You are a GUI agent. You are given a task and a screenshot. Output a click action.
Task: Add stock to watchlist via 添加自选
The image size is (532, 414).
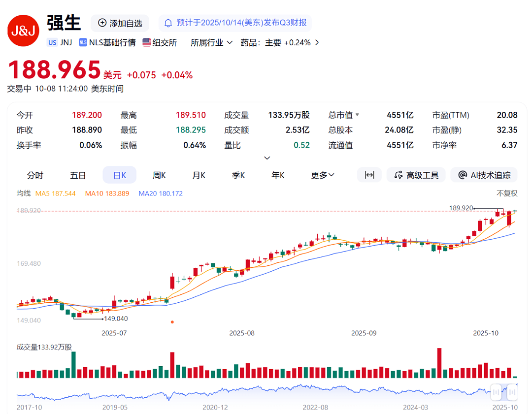[120, 23]
